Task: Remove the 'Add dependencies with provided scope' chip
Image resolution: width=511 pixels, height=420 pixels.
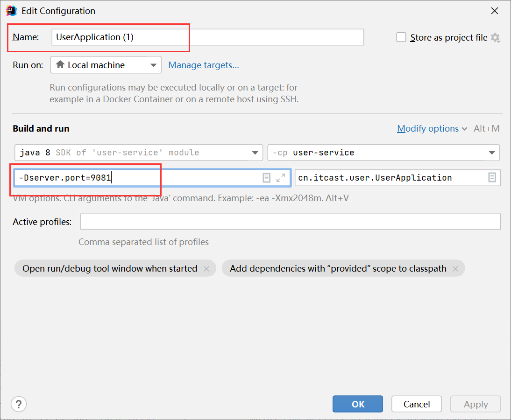Action: (x=455, y=269)
